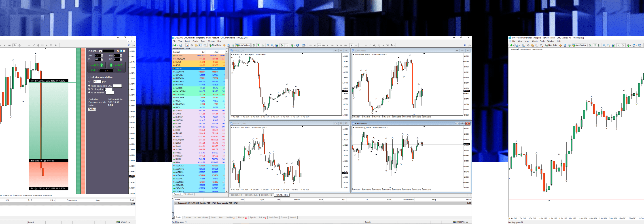Open the Indicators dropdown on the toolbar
This screenshot has width=644, height=224.
tap(294, 45)
